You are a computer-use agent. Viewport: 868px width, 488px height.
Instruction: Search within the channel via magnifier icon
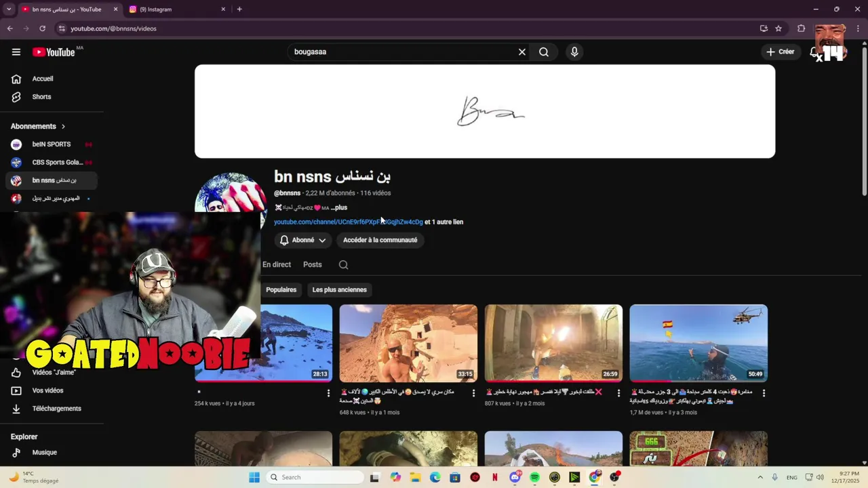click(x=344, y=265)
